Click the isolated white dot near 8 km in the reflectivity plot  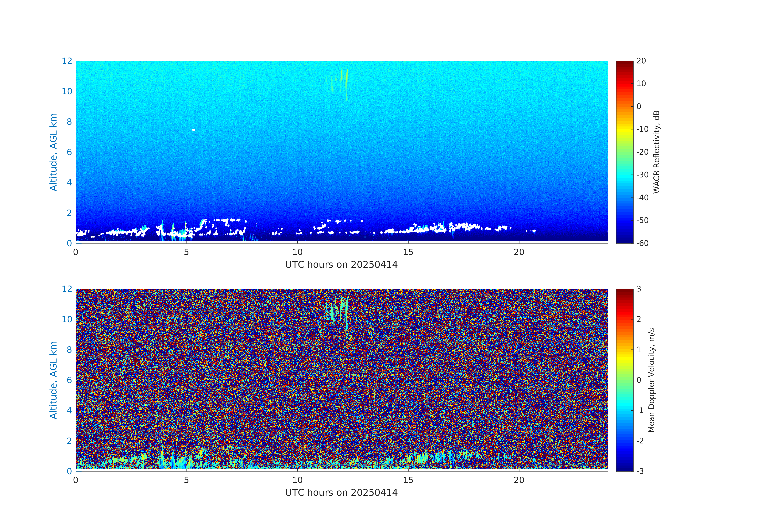pos(194,130)
